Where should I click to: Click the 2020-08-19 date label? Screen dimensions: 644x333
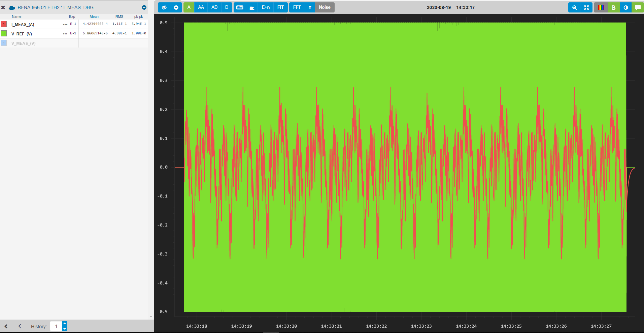click(x=439, y=7)
